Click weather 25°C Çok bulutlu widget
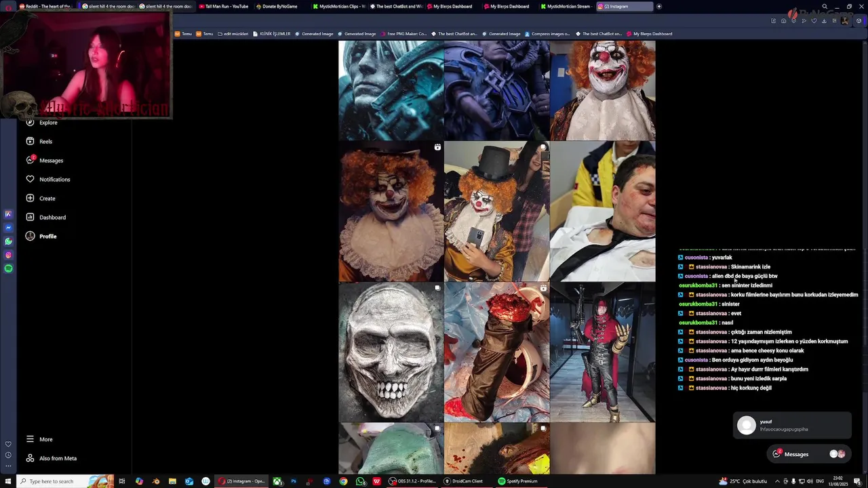Viewport: 868px width, 488px height. [743, 481]
